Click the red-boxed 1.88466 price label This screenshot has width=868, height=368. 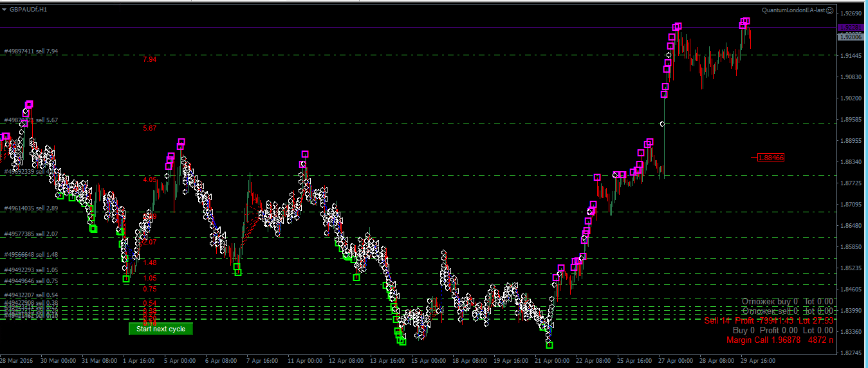(771, 158)
